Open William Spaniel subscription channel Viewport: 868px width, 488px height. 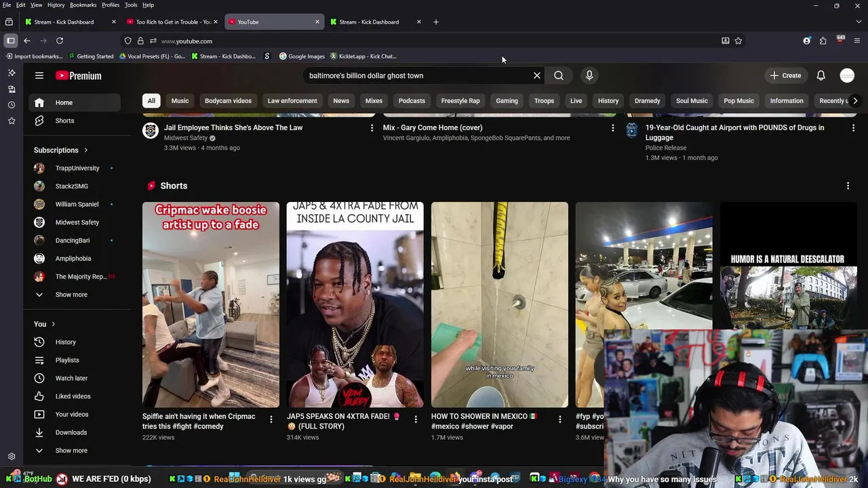coord(75,204)
